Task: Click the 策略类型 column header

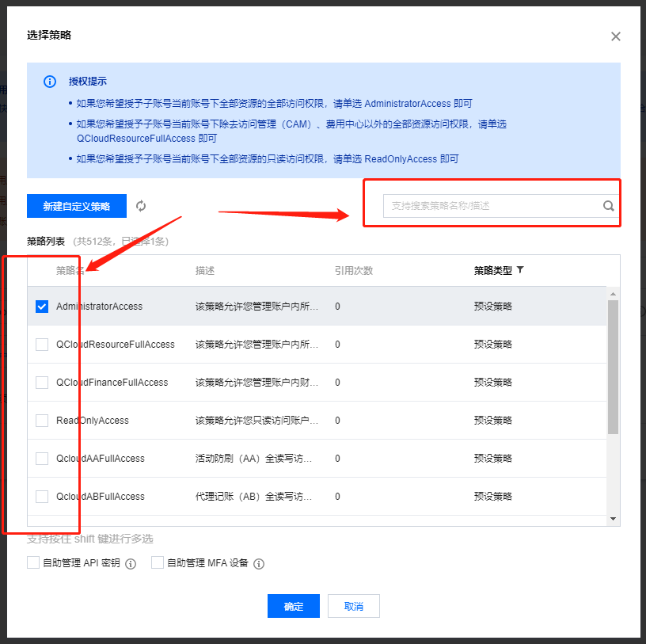Action: coord(492,270)
